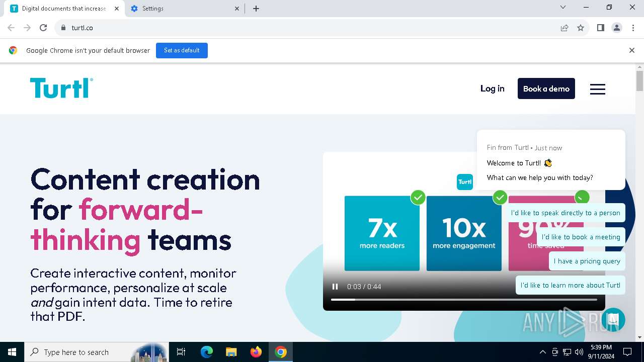The height and width of the screenshot is (362, 644).
Task: Seek along the video progress bar
Action: point(464,300)
